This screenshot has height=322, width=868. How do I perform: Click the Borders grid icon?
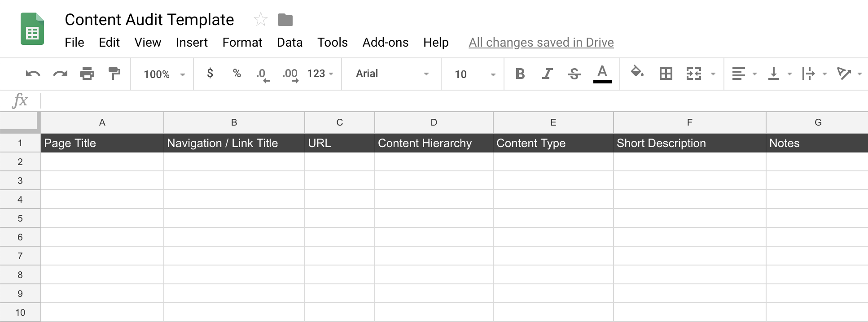pos(666,74)
